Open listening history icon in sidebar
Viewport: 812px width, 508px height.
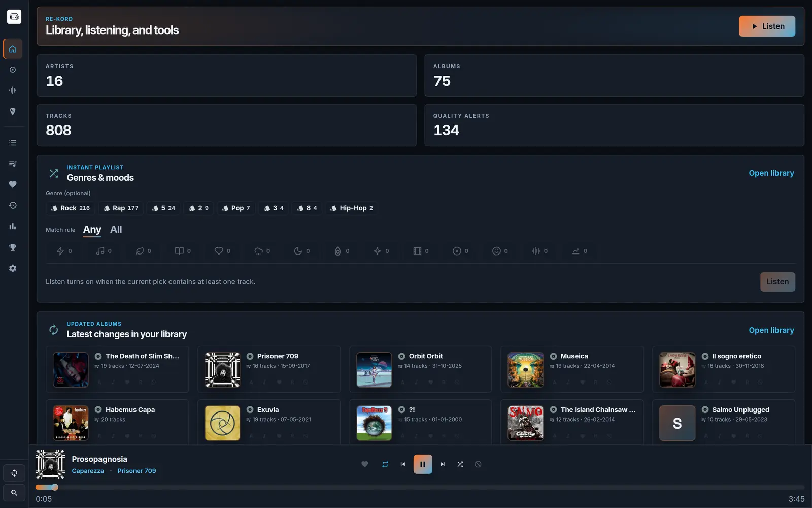(x=13, y=205)
